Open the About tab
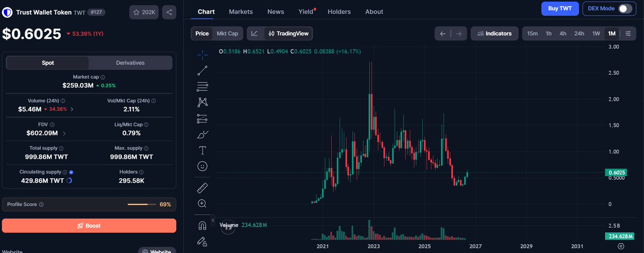644x253 pixels. 374,11
